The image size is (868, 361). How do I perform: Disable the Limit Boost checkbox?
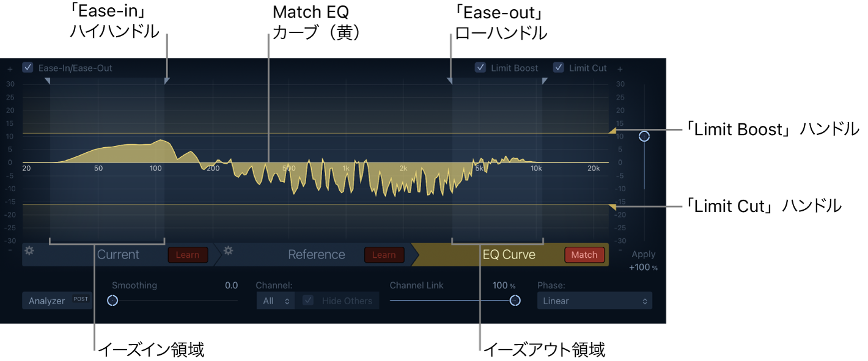480,67
